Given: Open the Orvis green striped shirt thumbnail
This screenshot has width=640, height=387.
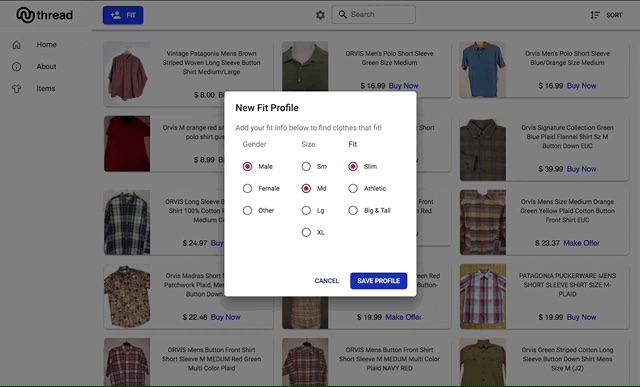Looking at the screenshot, I should click(x=483, y=362).
